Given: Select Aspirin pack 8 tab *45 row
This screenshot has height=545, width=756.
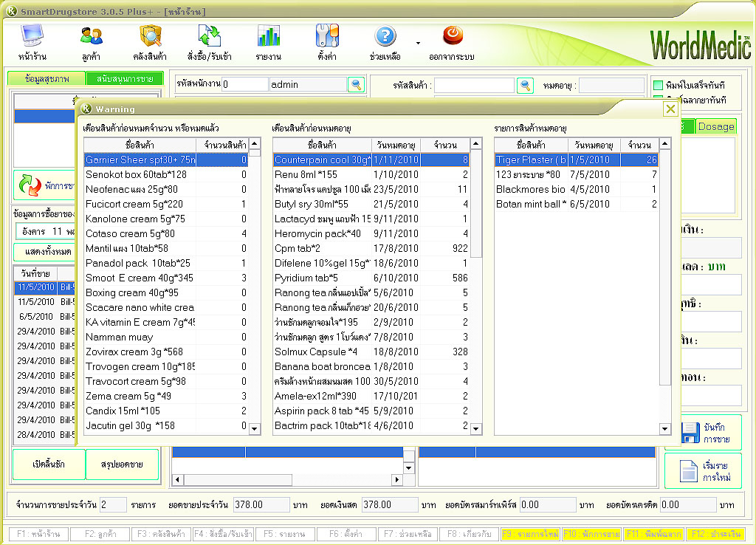Looking at the screenshot, I should point(371,411).
